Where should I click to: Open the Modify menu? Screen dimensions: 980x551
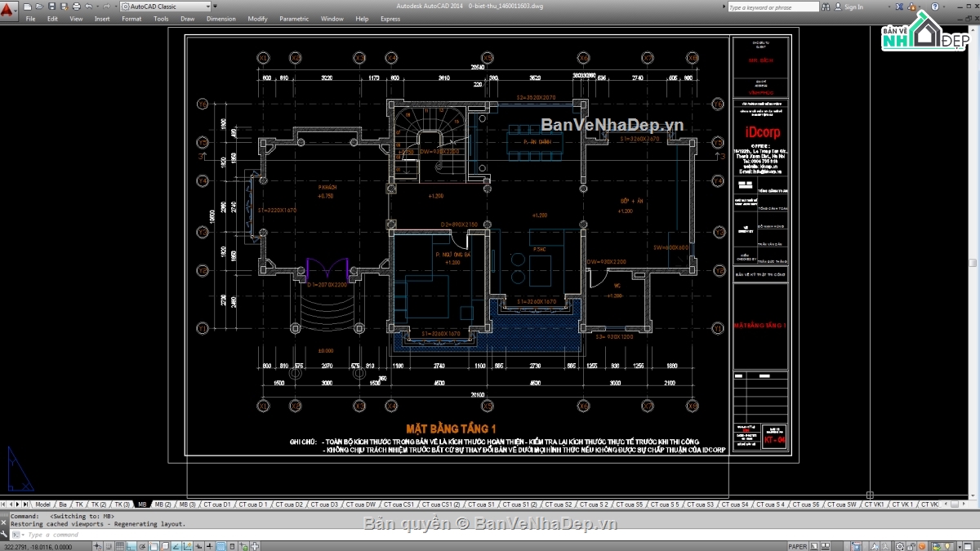coord(257,19)
